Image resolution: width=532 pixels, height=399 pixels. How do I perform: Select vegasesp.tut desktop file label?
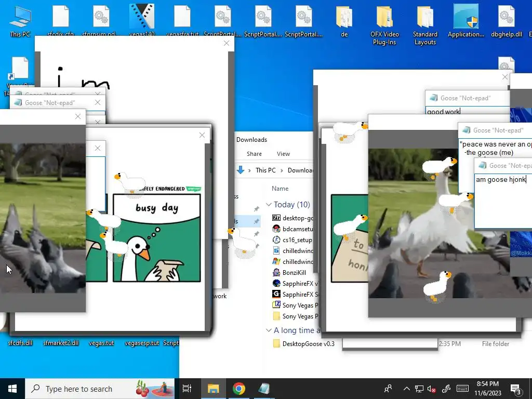coord(142,343)
